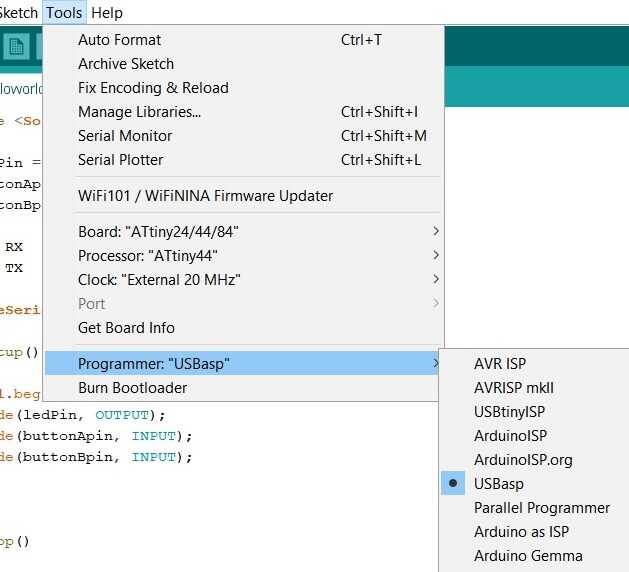Open the Sketch menu
This screenshot has height=572, width=629.
18,13
